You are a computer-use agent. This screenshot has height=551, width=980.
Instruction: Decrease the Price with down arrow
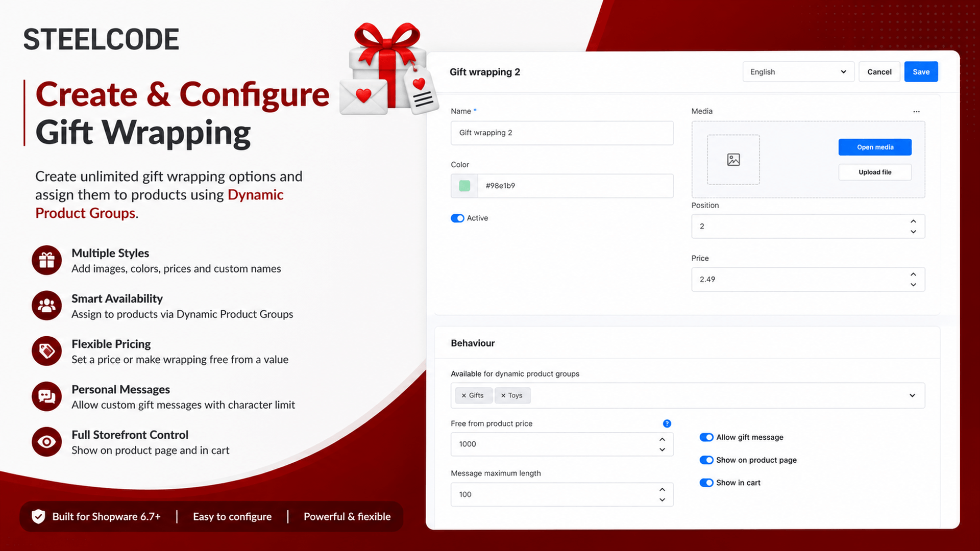click(913, 285)
